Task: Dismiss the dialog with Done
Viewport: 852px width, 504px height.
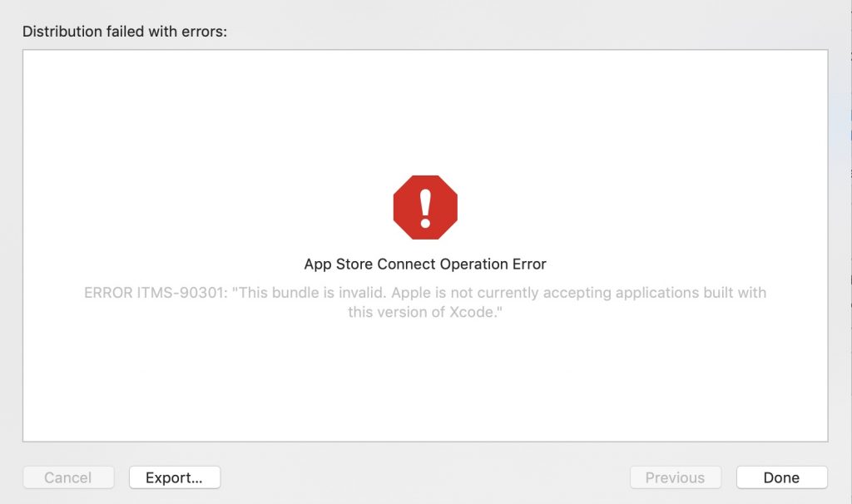Action: [781, 477]
